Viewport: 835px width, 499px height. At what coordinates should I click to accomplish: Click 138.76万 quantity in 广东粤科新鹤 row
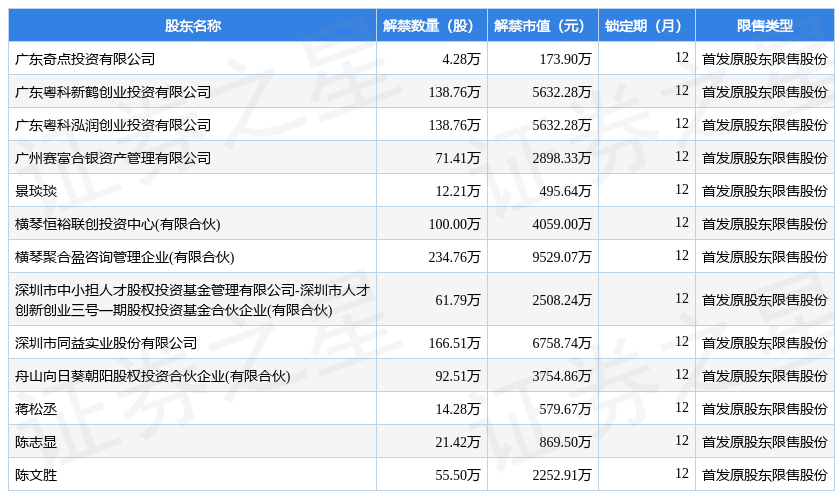(x=454, y=92)
